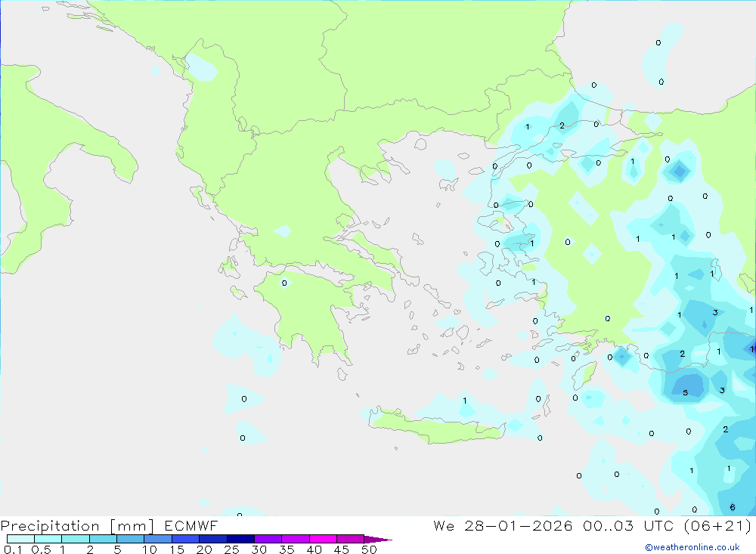Click the legend scale label "20"
This screenshot has width=756, height=554.
click(204, 549)
